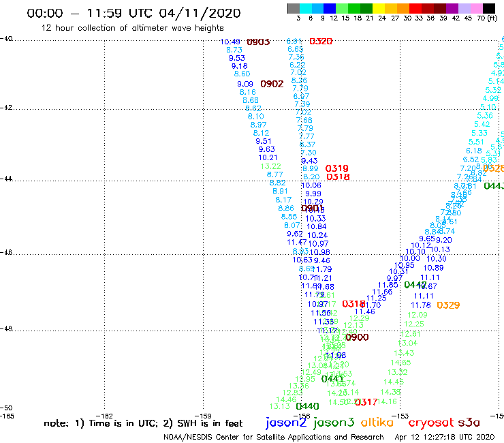Click the cyan 3-6 ft legend swatch
This screenshot has width=504, height=443.
pyautogui.click(x=306, y=8)
